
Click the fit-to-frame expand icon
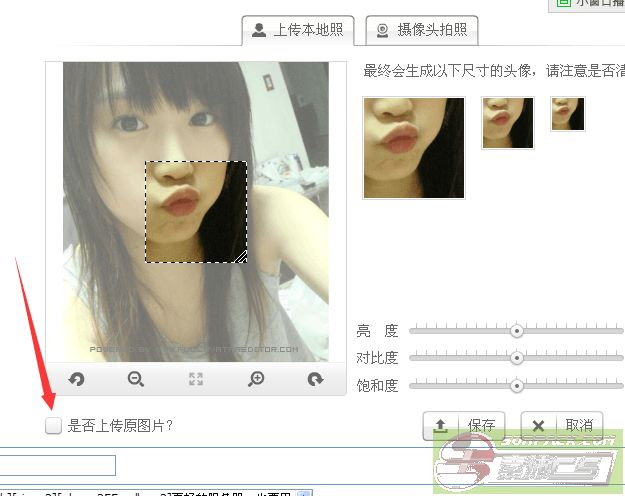(196, 379)
